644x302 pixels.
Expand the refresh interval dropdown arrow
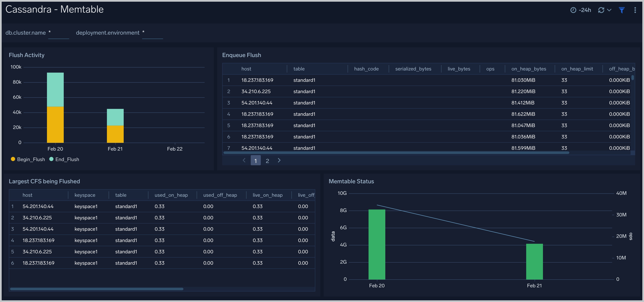[x=609, y=10]
